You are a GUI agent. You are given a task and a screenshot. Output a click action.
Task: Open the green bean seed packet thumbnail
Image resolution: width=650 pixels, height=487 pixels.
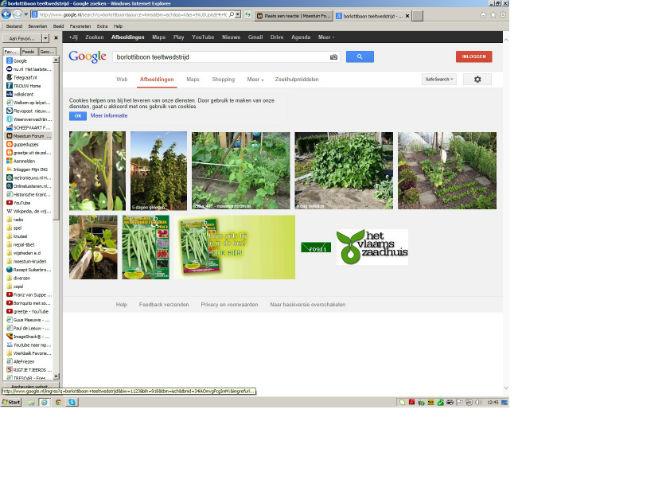point(146,247)
